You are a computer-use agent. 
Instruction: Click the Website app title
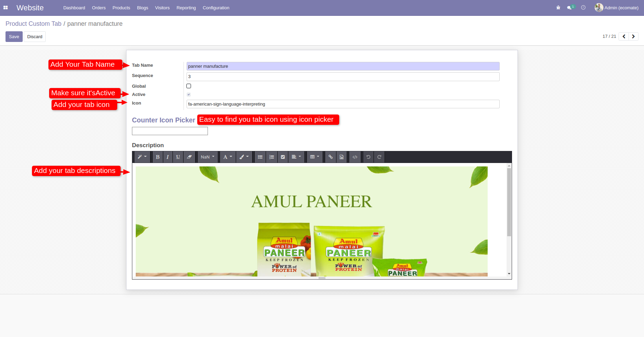pos(30,8)
